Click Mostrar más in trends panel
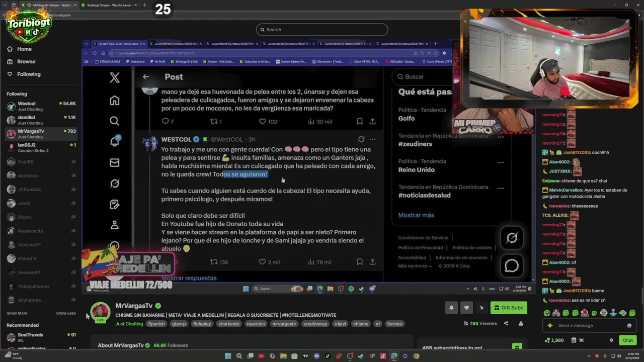The height and width of the screenshot is (362, 644). pyautogui.click(x=416, y=215)
